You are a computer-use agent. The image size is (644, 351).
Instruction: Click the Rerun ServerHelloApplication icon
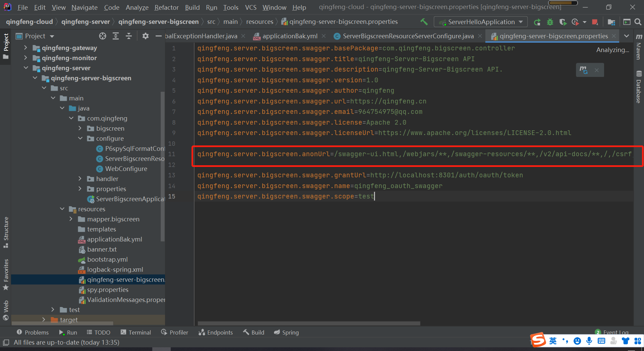click(537, 22)
